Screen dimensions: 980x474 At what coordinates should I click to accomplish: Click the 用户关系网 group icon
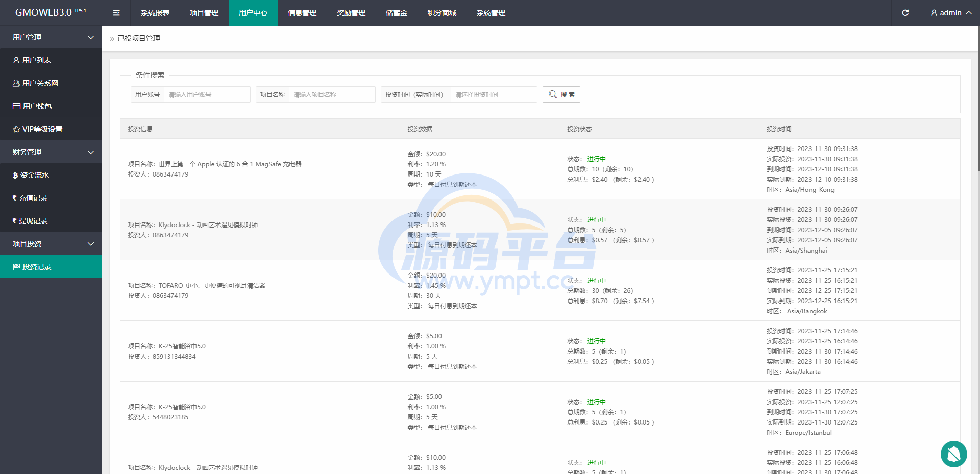coord(16,83)
